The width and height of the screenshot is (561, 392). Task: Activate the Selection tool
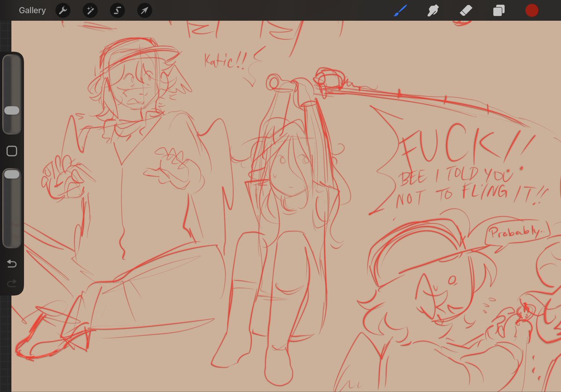pyautogui.click(x=117, y=10)
